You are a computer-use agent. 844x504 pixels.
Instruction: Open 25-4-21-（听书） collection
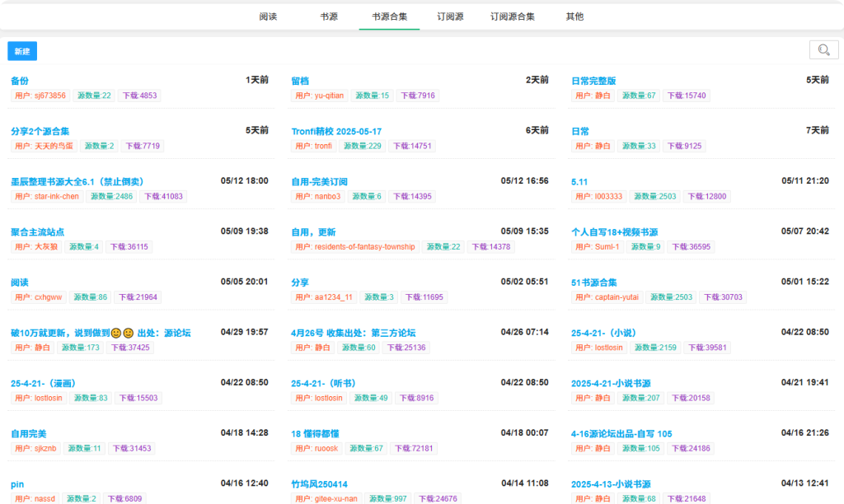[x=323, y=384]
